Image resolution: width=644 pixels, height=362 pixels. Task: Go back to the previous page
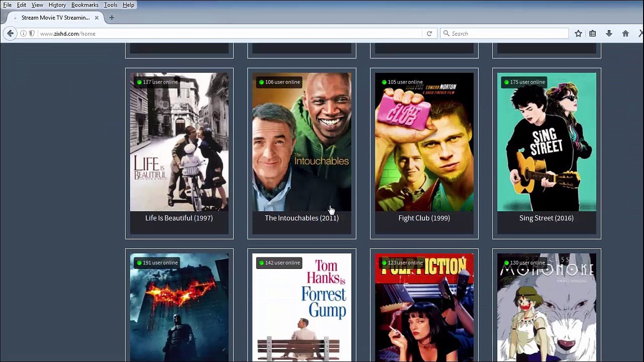coord(10,34)
